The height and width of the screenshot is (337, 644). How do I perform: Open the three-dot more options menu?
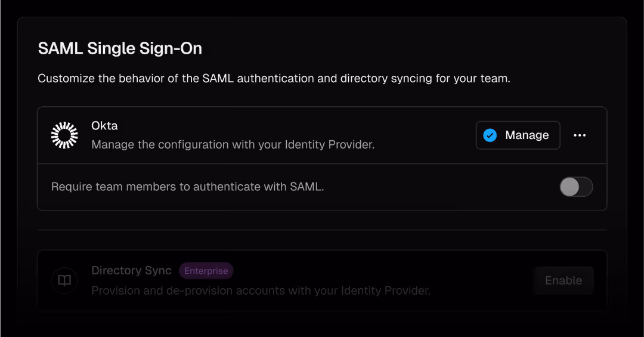tap(580, 135)
